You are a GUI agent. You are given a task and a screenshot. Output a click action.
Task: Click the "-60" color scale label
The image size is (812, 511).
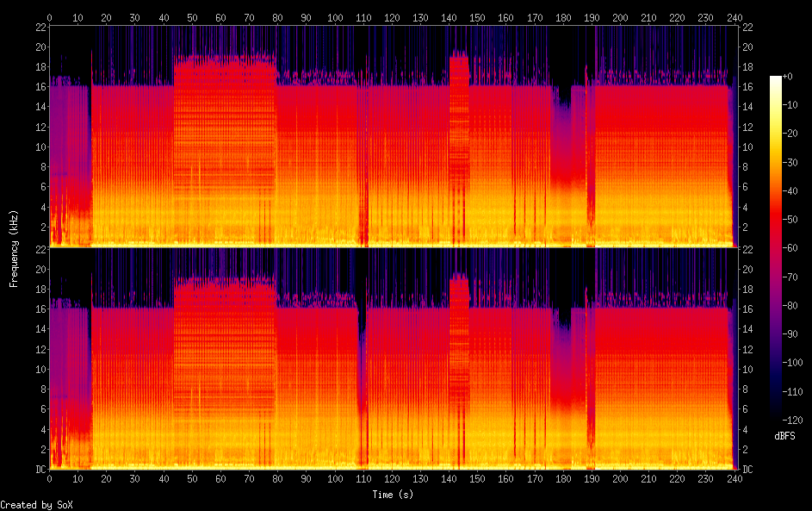tap(790, 248)
